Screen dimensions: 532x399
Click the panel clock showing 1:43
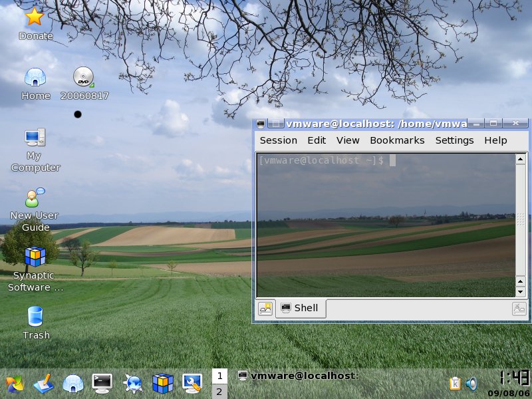(x=514, y=378)
